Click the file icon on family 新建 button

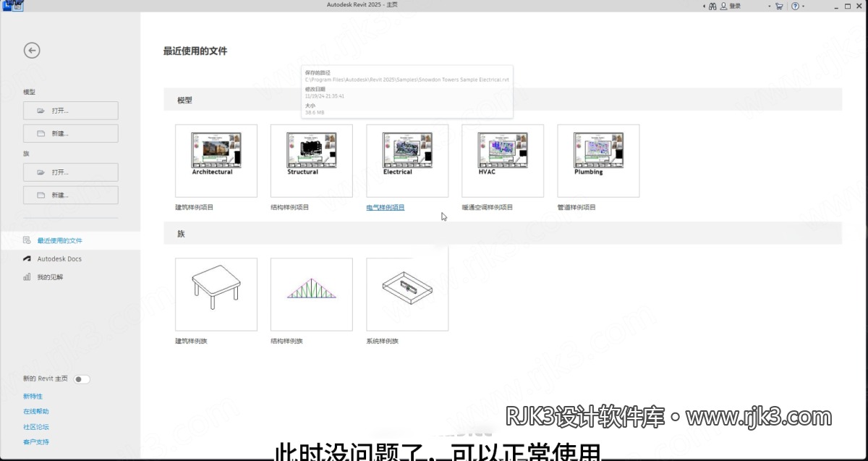(41, 195)
